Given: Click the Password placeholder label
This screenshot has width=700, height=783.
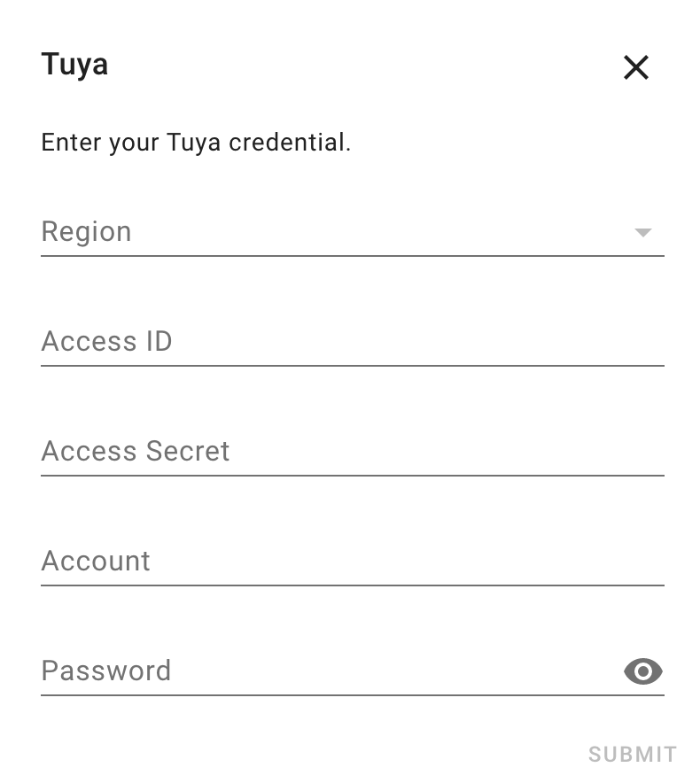Looking at the screenshot, I should [105, 671].
